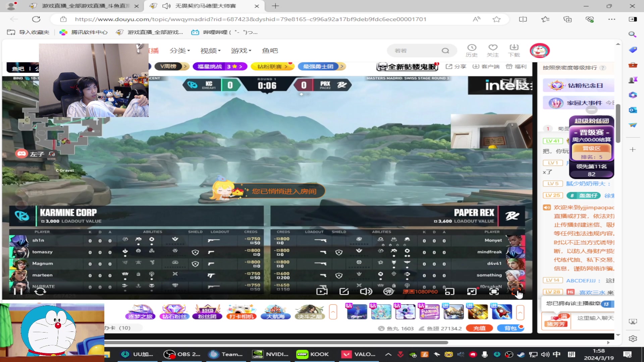The image size is (644, 362).
Task: Open OBS from the taskbar
Action: click(x=182, y=354)
